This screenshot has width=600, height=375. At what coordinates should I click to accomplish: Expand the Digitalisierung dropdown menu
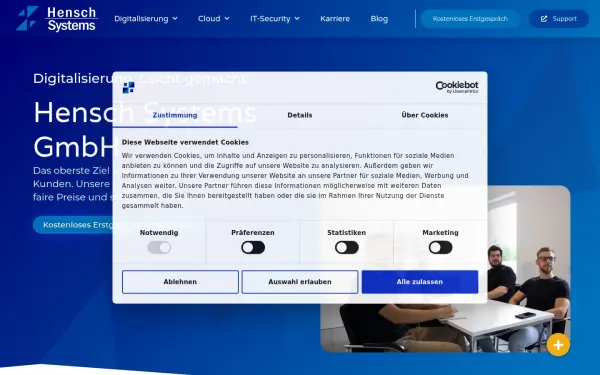tap(146, 19)
